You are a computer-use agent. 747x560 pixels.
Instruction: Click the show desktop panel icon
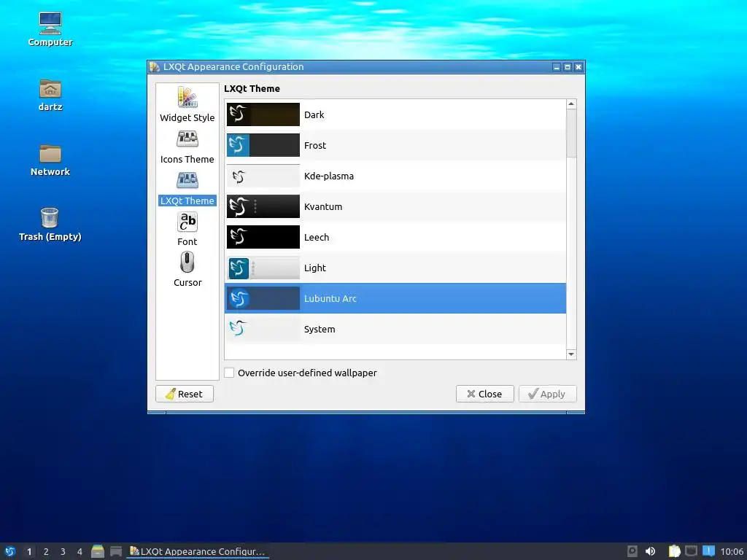click(116, 551)
